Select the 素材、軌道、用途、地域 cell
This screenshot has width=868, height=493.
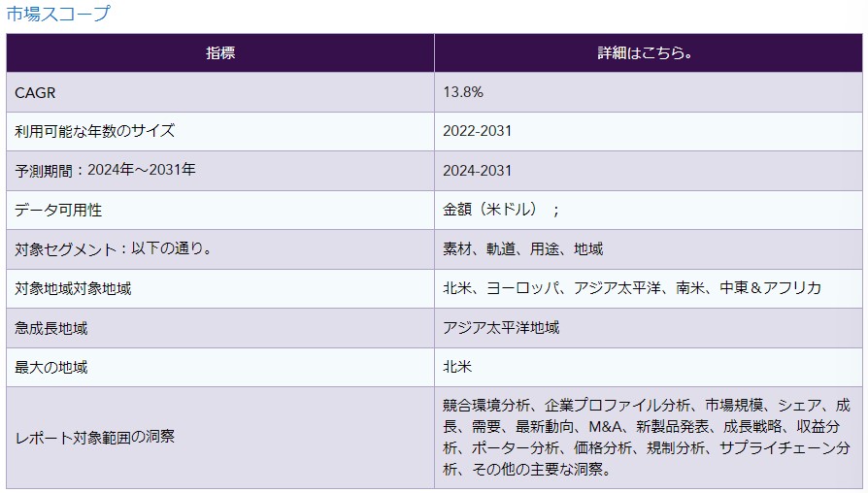[x=522, y=249]
